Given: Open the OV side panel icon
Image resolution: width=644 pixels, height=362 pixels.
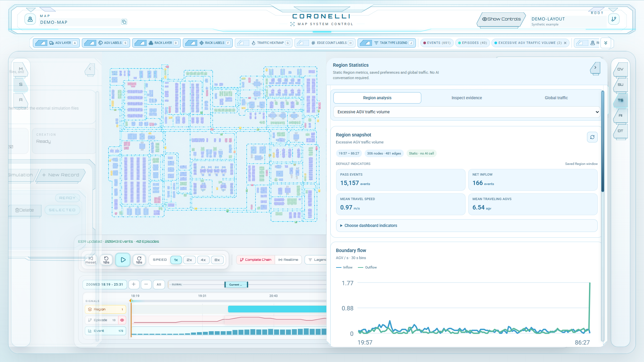Looking at the screenshot, I should (621, 69).
